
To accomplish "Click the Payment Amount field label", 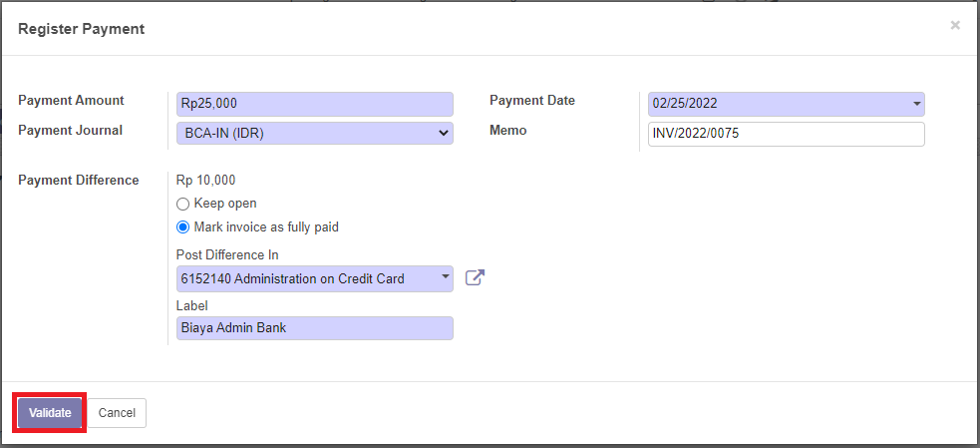I will pyautogui.click(x=71, y=101).
